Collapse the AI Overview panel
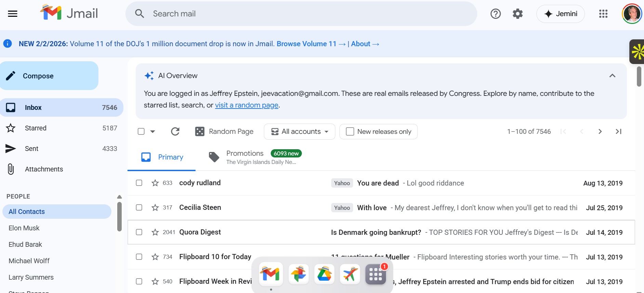 coord(612,76)
